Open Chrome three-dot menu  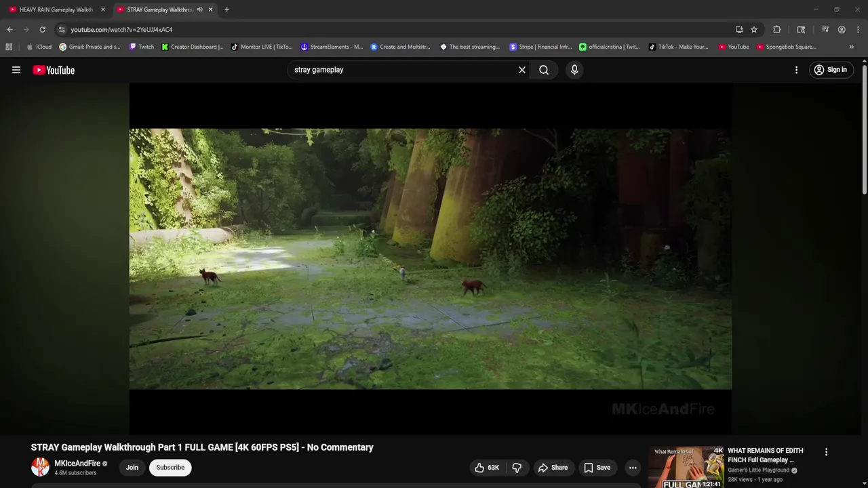pyautogui.click(x=859, y=30)
